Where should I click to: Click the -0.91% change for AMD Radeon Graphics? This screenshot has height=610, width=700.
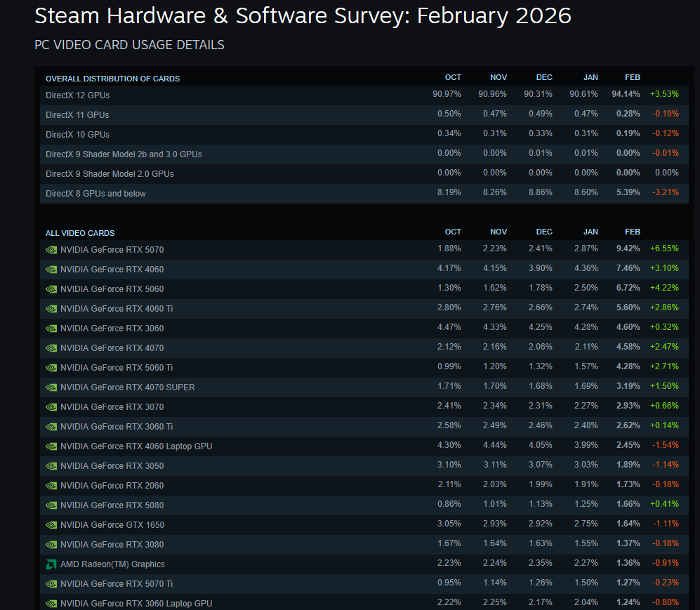[665, 563]
